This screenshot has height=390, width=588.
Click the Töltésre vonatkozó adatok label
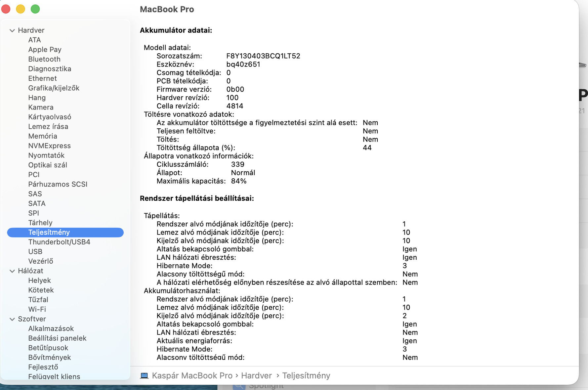point(189,114)
